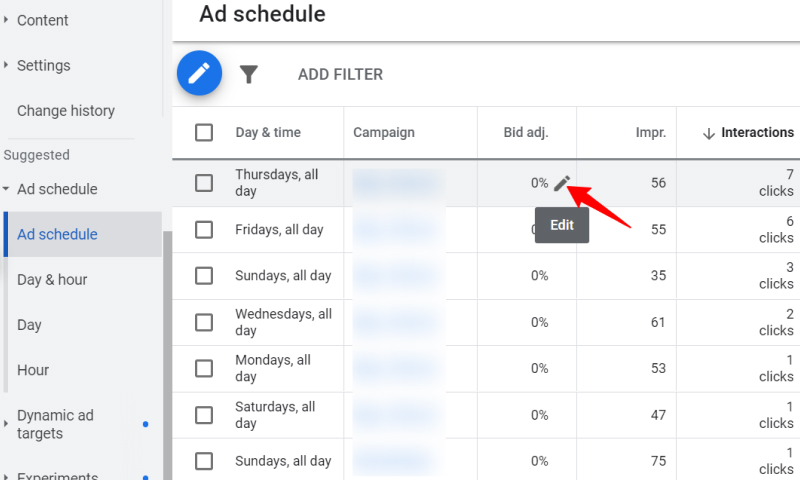The width and height of the screenshot is (800, 480).
Task: Click the blue pencil edit schedule button
Action: tap(199, 73)
